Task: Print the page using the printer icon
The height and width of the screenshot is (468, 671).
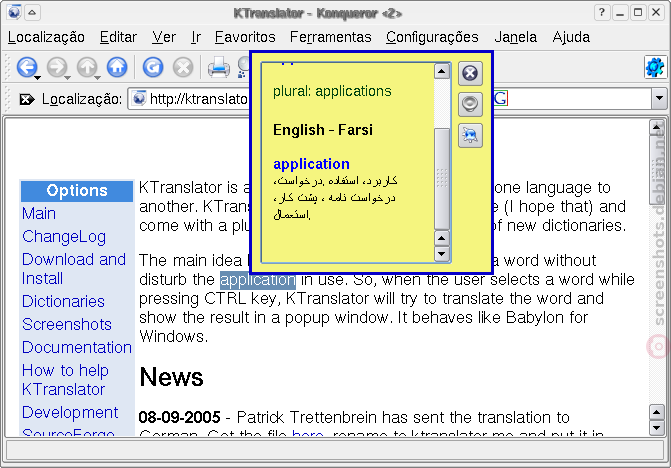Action: pyautogui.click(x=219, y=67)
